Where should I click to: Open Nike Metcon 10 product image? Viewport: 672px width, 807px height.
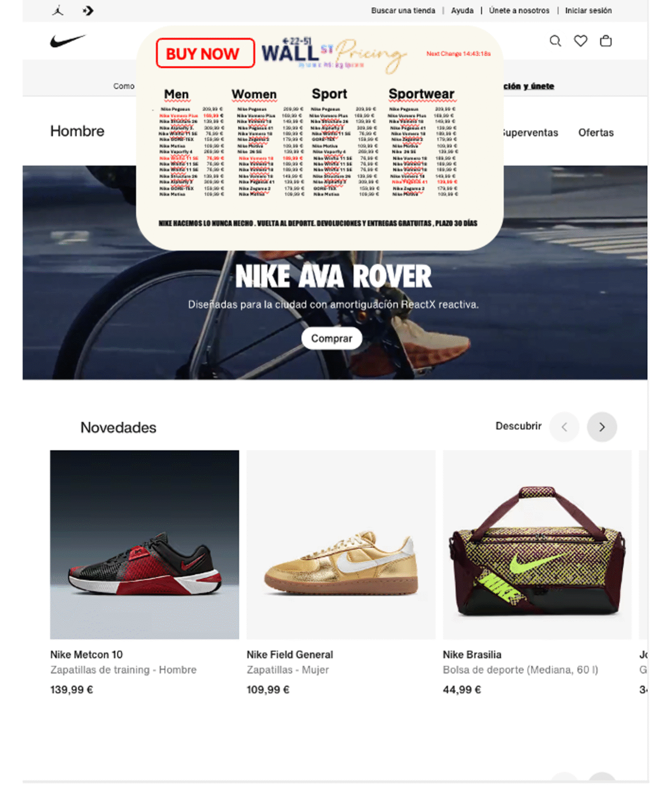[144, 544]
